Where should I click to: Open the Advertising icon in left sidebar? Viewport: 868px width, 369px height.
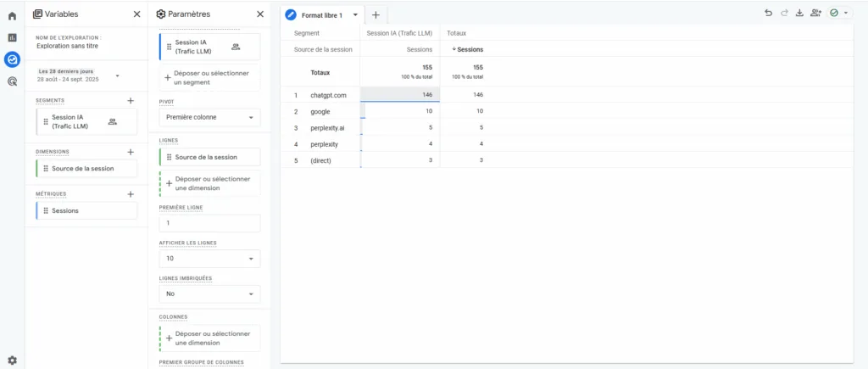[x=12, y=81]
